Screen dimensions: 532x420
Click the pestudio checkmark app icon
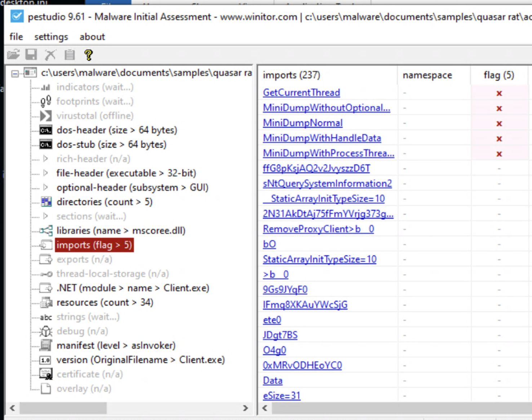(x=17, y=17)
